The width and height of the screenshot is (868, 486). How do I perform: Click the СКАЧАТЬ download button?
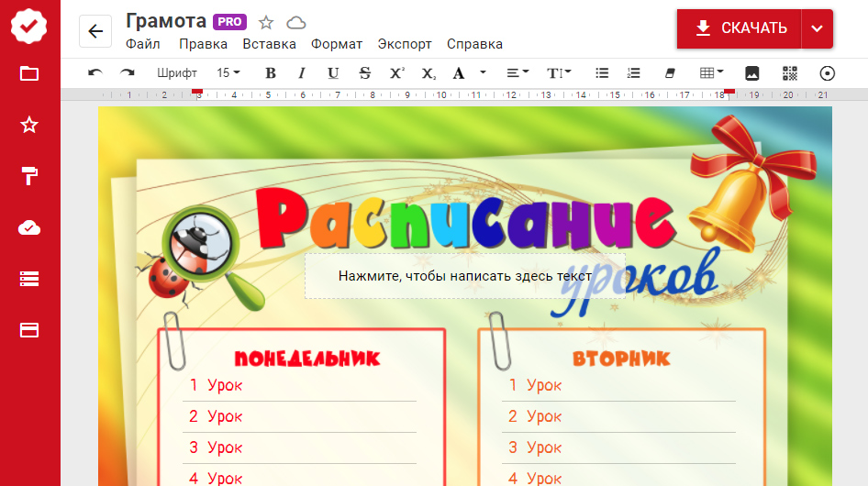coord(739,28)
